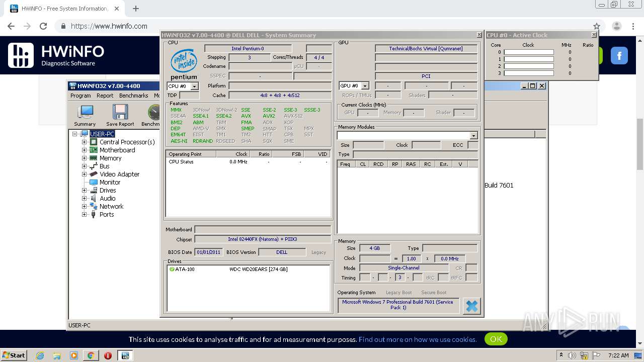Expand the Drives tree node
This screenshot has height=362, width=644.
click(x=85, y=190)
